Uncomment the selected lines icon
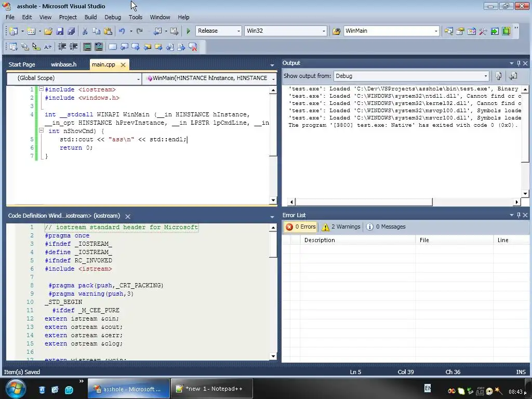The width and height of the screenshot is (532, 399). point(98,47)
